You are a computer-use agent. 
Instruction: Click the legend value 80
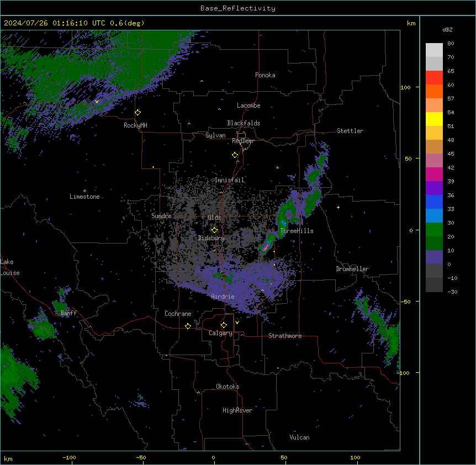pyautogui.click(x=451, y=44)
